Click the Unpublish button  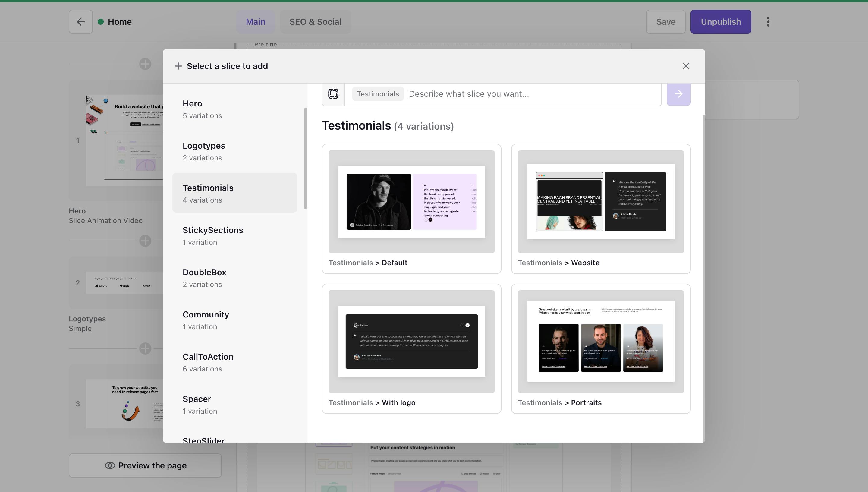[x=720, y=22]
